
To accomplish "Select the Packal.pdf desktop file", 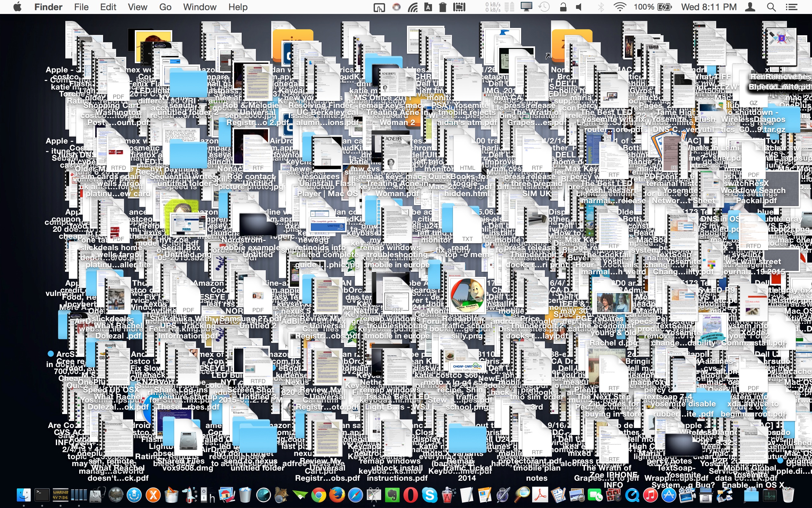I will pyautogui.click(x=756, y=201).
